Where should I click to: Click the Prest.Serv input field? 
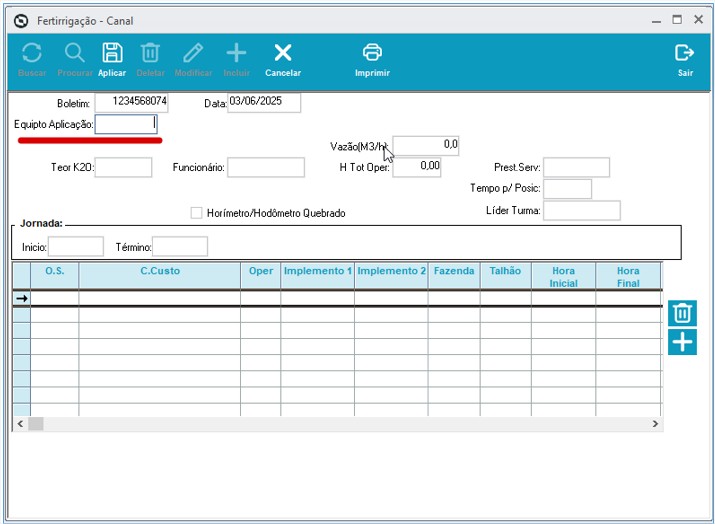tap(576, 167)
